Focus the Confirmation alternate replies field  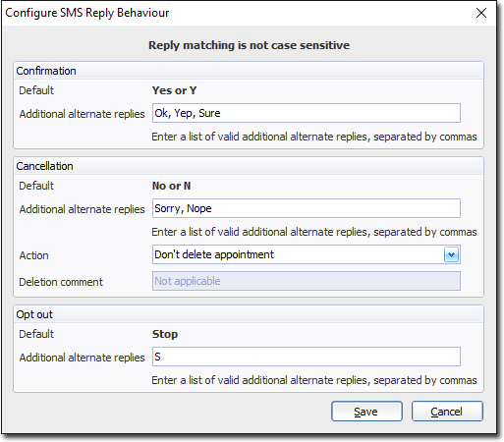307,113
